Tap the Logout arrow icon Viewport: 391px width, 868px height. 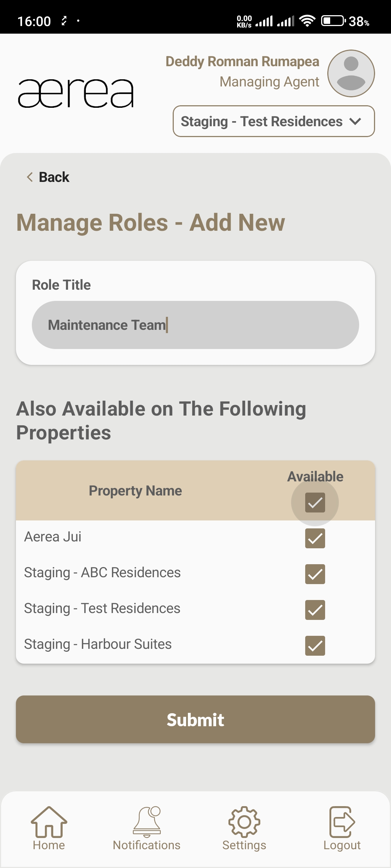point(342,822)
